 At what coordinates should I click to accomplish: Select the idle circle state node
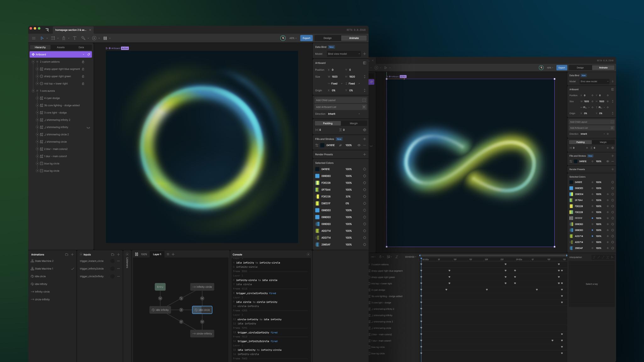tap(202, 310)
